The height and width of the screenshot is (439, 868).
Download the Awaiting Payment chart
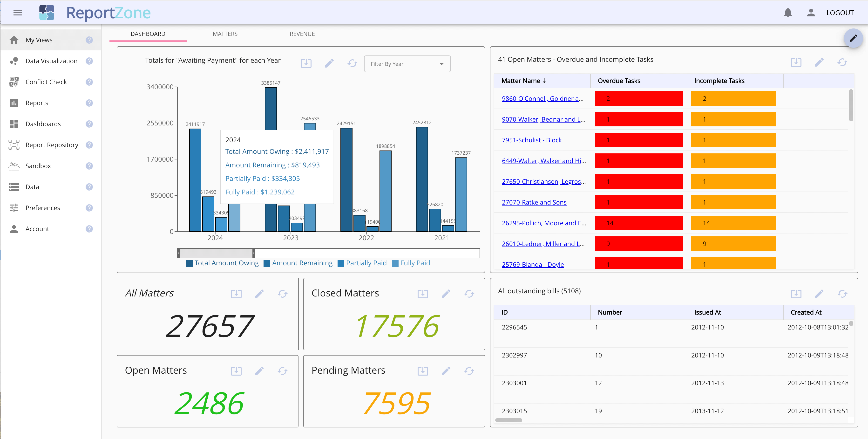click(x=306, y=63)
